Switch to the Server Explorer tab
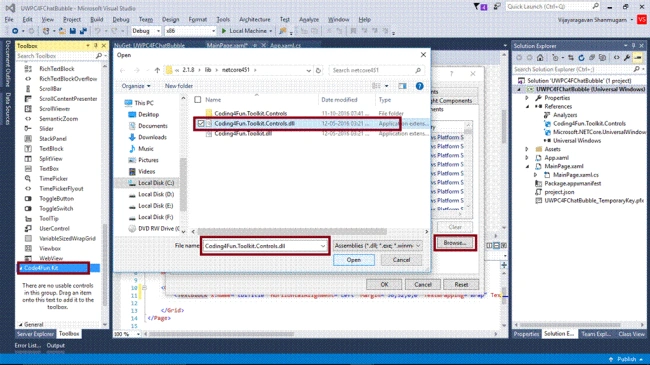Viewport: 650px width, 365px height. point(35,334)
